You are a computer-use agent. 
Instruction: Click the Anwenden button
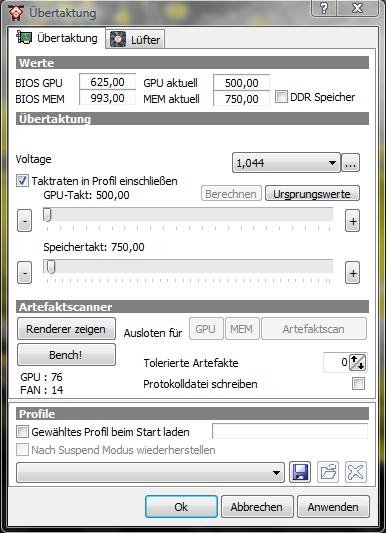coord(333,506)
